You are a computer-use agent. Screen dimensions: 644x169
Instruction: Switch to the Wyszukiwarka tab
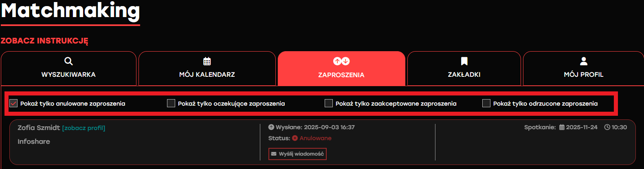(x=68, y=68)
